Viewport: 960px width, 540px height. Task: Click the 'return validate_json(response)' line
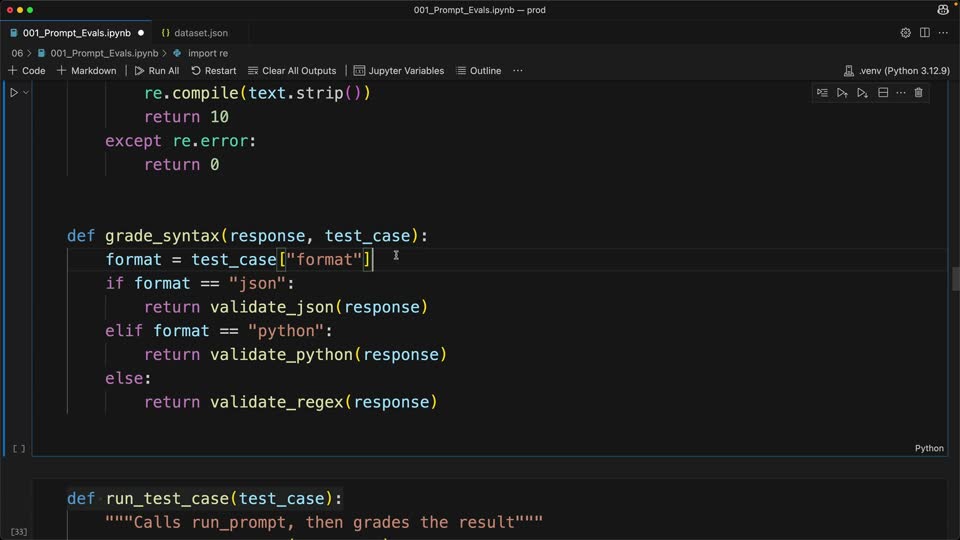coord(286,307)
